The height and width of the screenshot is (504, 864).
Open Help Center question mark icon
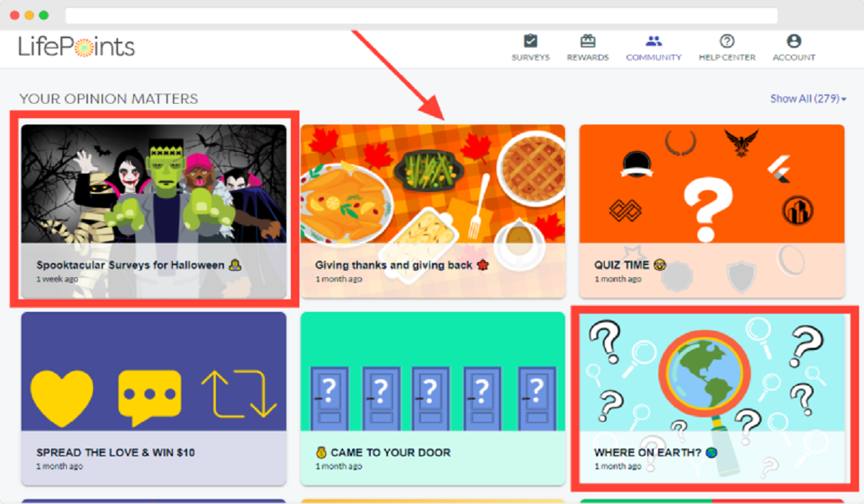pos(726,41)
